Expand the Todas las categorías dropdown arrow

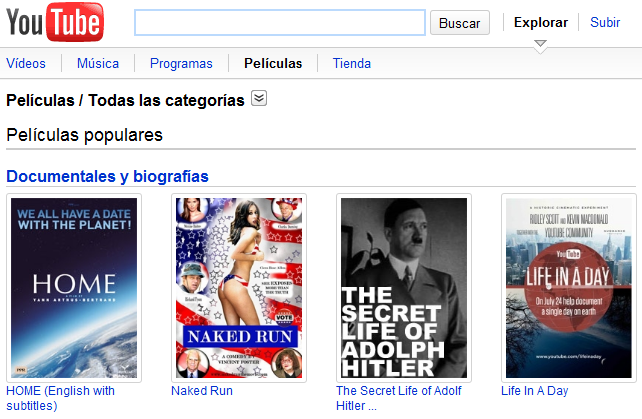click(259, 98)
